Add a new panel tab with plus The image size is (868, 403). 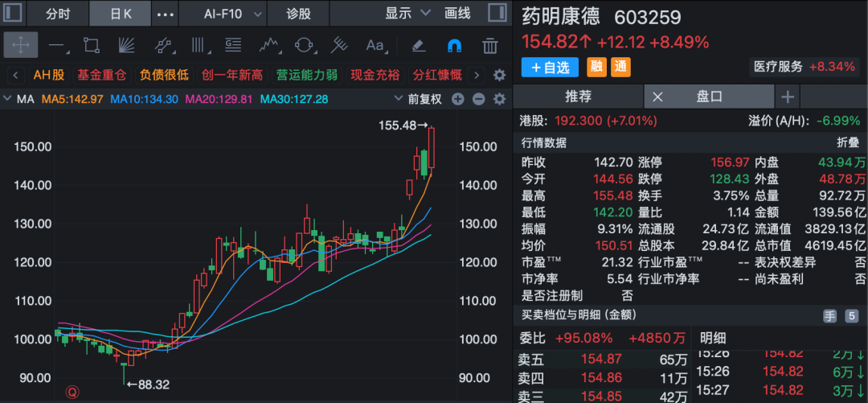pyautogui.click(x=787, y=97)
